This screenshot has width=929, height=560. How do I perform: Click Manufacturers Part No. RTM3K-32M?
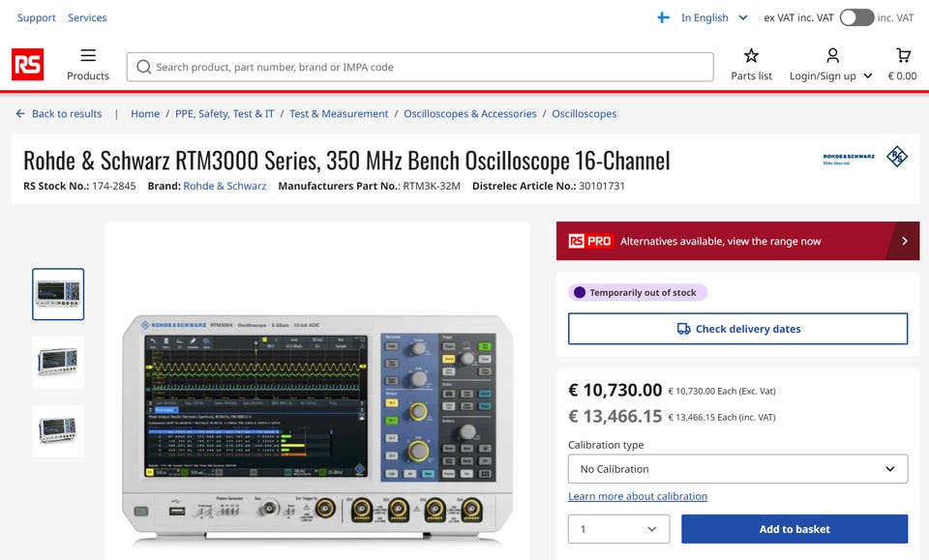click(x=369, y=186)
